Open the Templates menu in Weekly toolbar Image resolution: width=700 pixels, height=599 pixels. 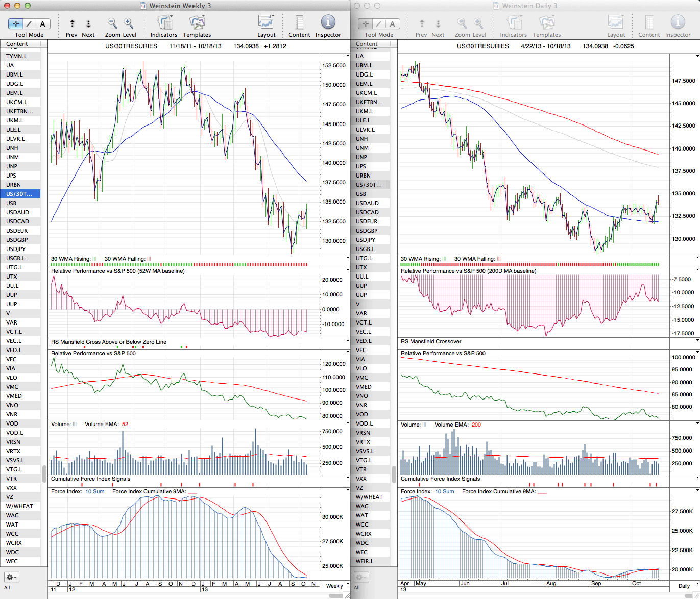click(x=197, y=23)
